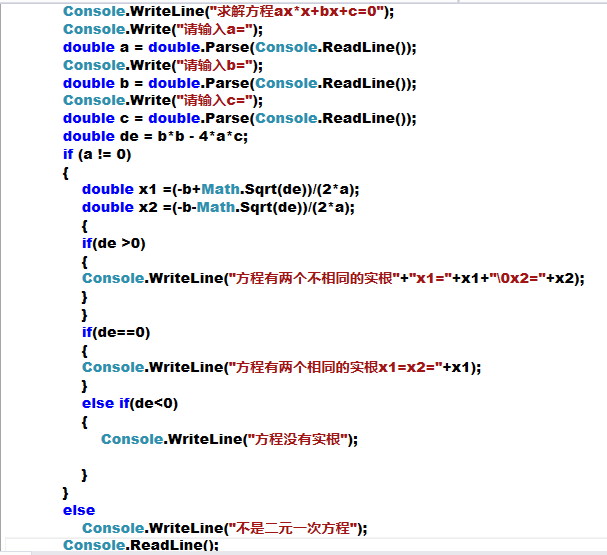
Task: Click the "double a = double.Parse" line
Action: 240,47
